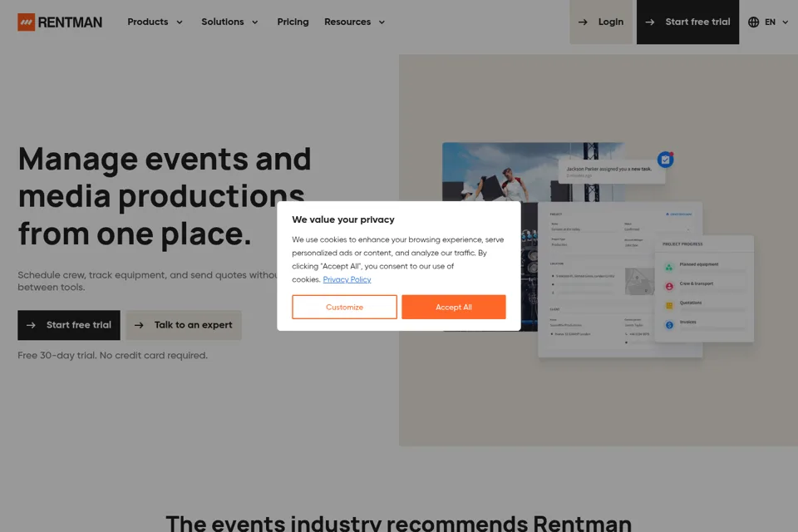Click the new task notification card

pos(612,171)
